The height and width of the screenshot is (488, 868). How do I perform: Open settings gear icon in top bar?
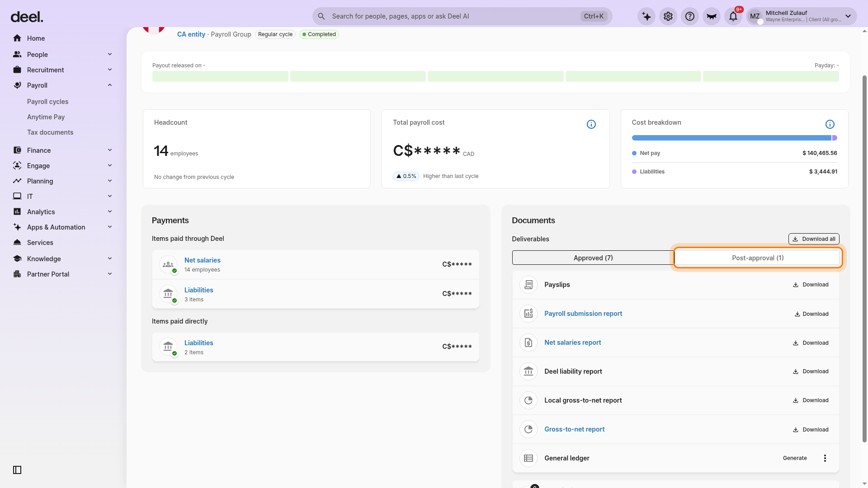(668, 16)
